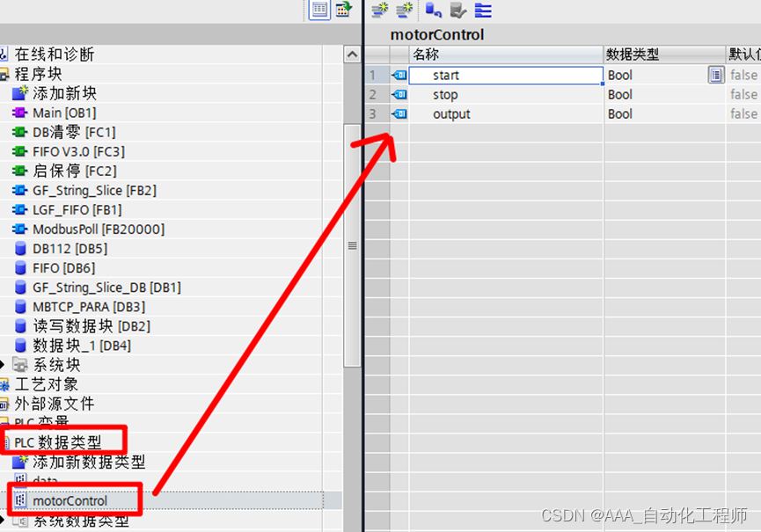Open Main [OB1] block
The image size is (761, 532).
[x=64, y=113]
